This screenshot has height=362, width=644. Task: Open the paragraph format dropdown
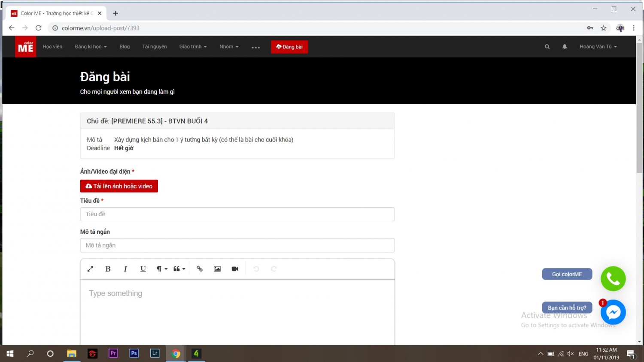click(x=161, y=269)
